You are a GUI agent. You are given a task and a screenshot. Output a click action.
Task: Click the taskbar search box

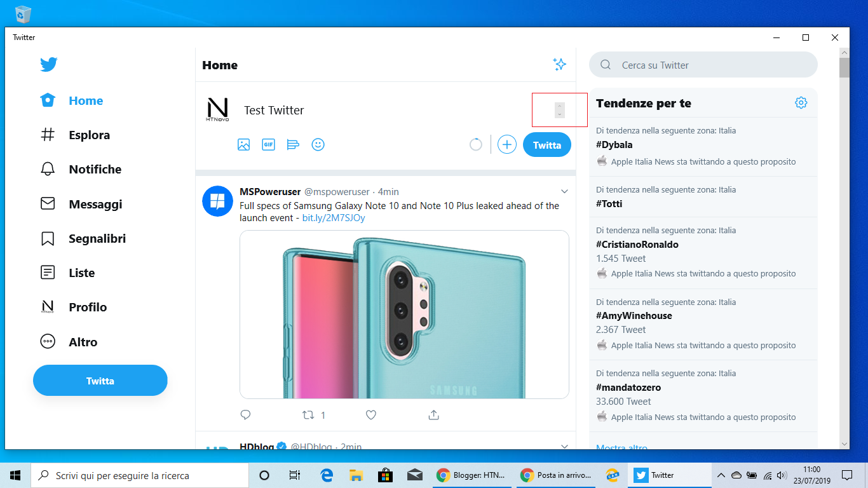pos(140,475)
